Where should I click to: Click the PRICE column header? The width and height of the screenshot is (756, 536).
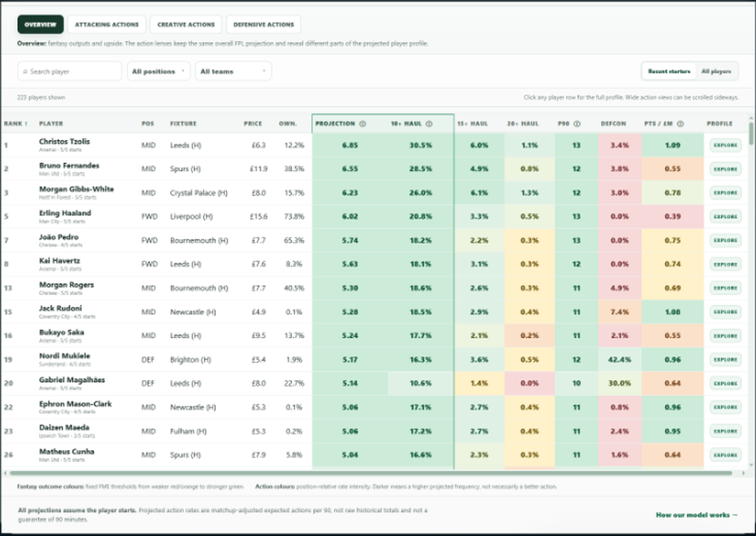tap(253, 124)
